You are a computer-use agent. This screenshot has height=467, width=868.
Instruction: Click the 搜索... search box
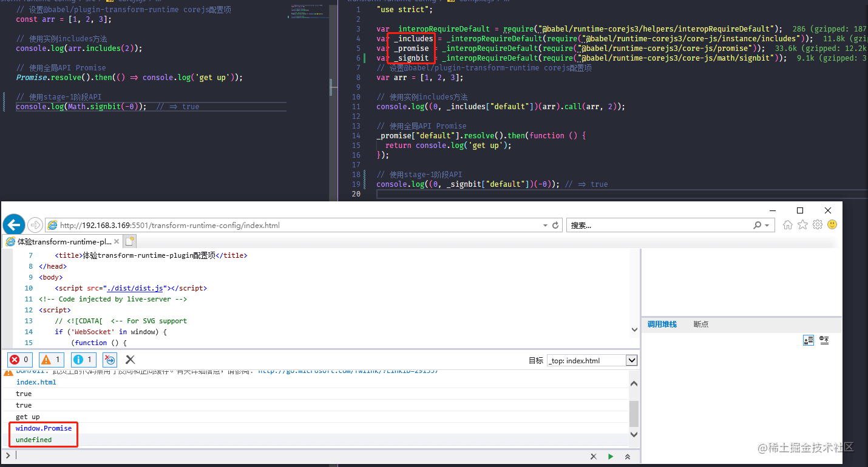(660, 225)
